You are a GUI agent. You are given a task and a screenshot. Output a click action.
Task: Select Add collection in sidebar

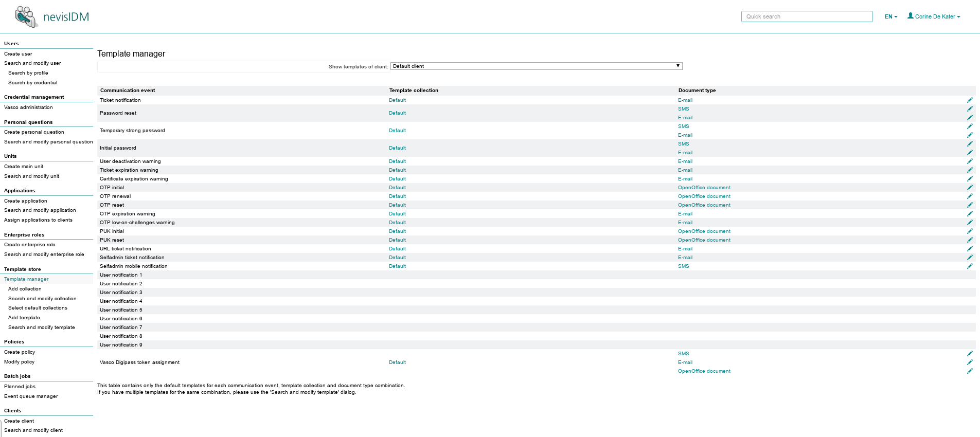tap(25, 289)
